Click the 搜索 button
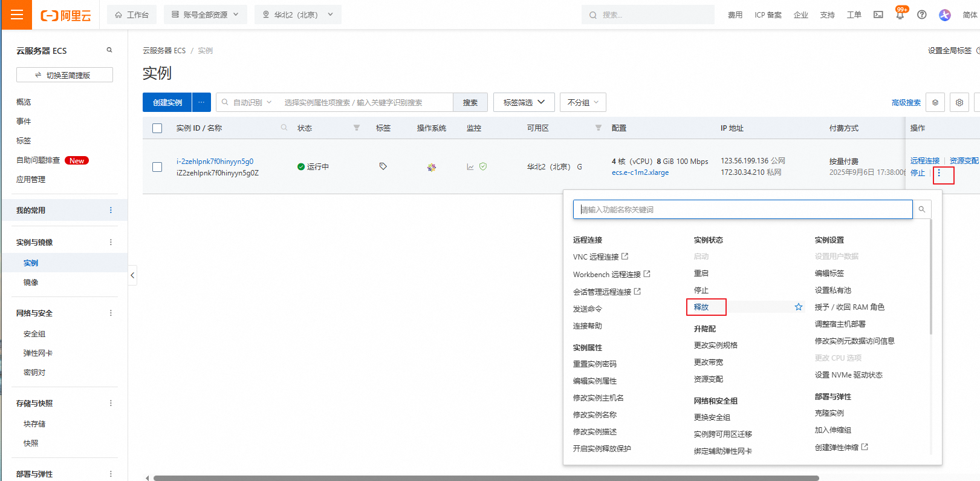980x481 pixels. pyautogui.click(x=470, y=102)
